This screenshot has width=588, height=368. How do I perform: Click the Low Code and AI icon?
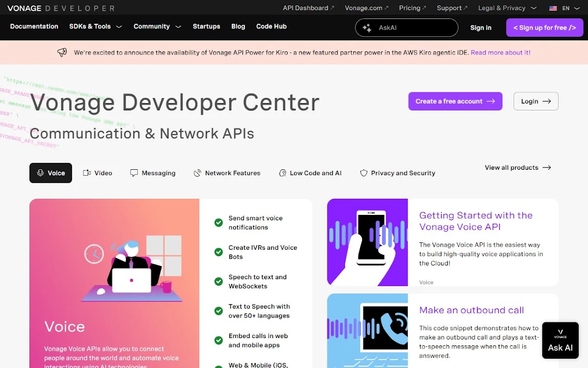click(282, 173)
